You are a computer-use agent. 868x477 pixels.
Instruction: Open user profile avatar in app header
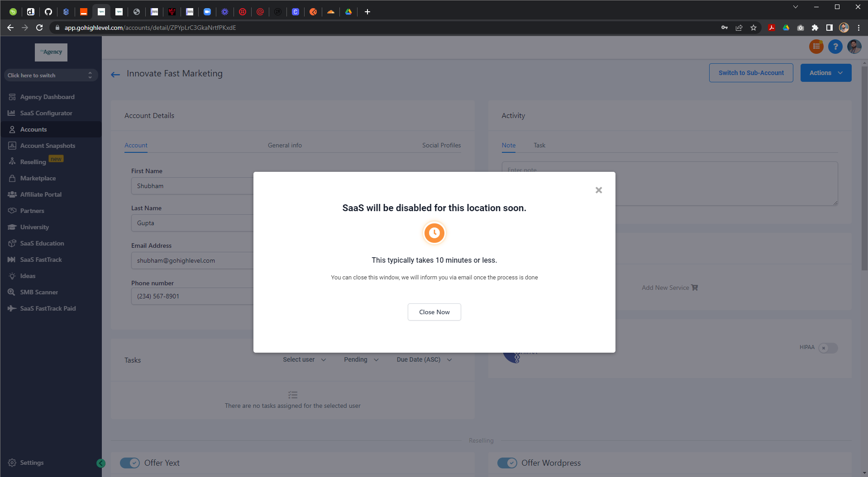click(854, 46)
